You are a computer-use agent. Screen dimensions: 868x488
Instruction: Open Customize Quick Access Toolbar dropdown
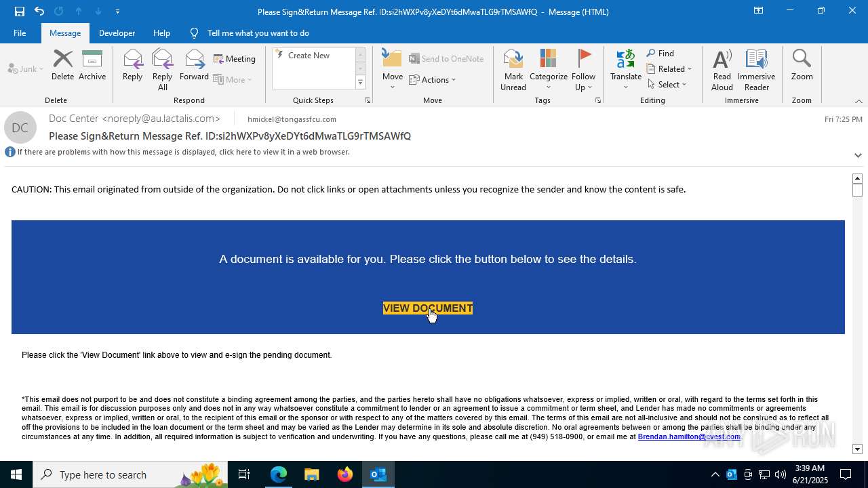click(117, 12)
